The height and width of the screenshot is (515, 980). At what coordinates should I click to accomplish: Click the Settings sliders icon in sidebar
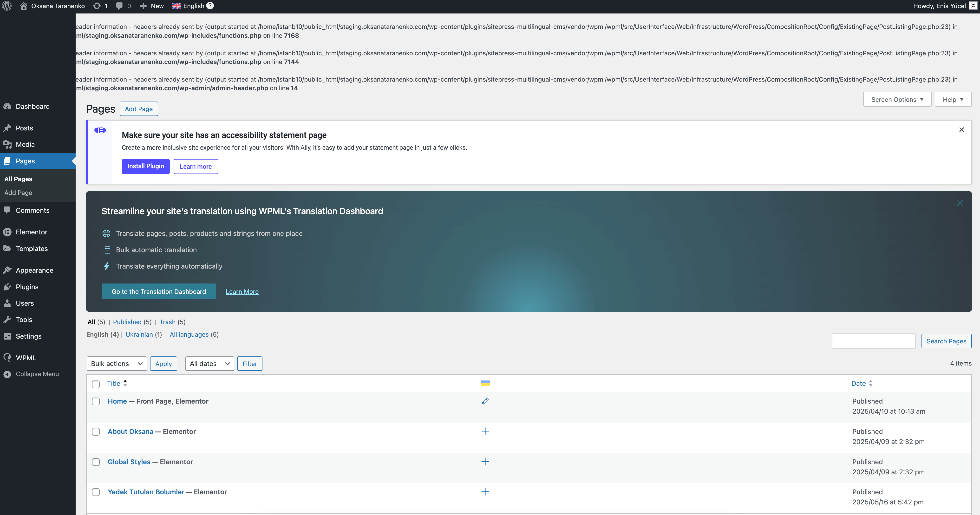pos(7,336)
